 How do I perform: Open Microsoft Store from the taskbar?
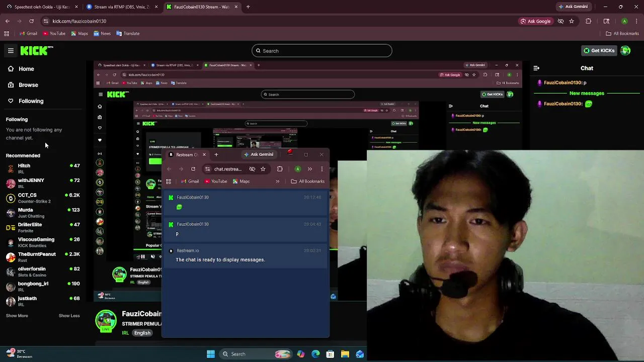pyautogui.click(x=330, y=354)
